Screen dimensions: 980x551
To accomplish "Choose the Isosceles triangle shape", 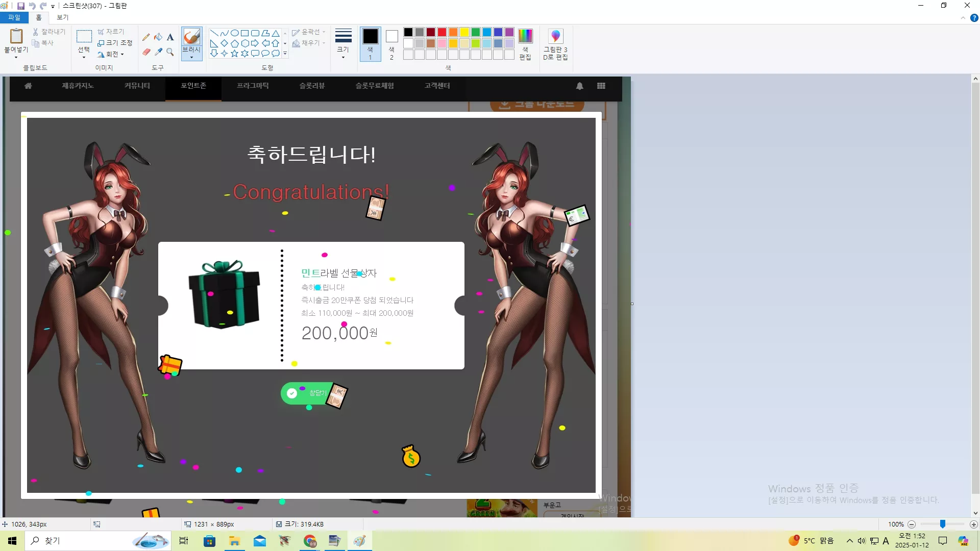I will coord(276,33).
